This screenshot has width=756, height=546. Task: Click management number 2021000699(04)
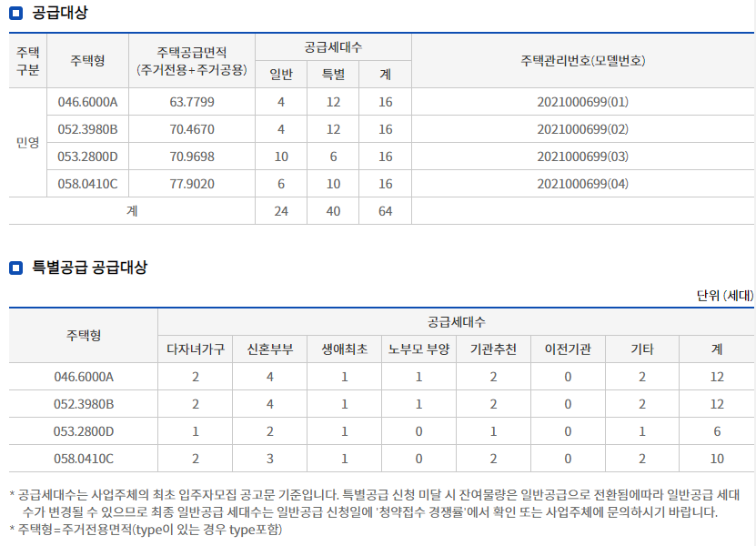click(583, 184)
